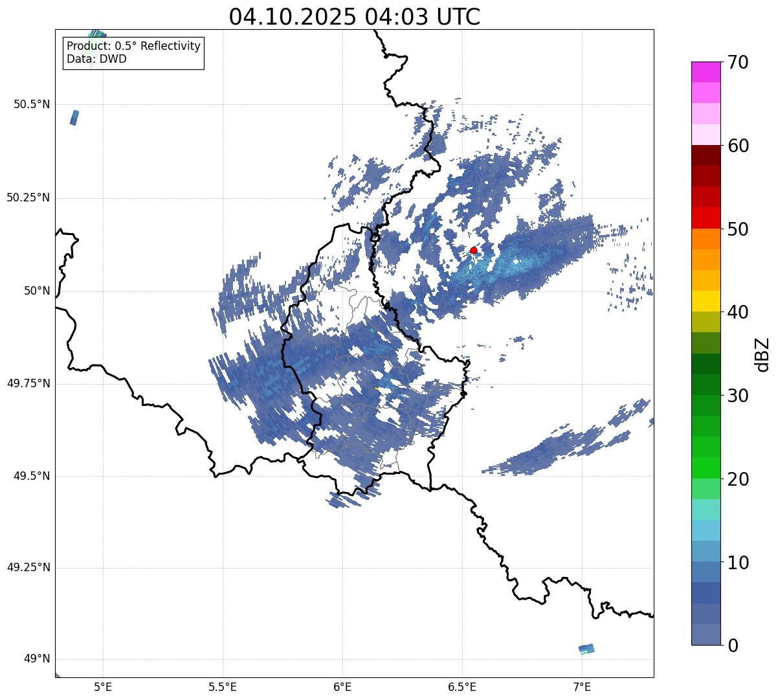Click the 49°N latitude label
The height and width of the screenshot is (700, 778).
coord(37,659)
